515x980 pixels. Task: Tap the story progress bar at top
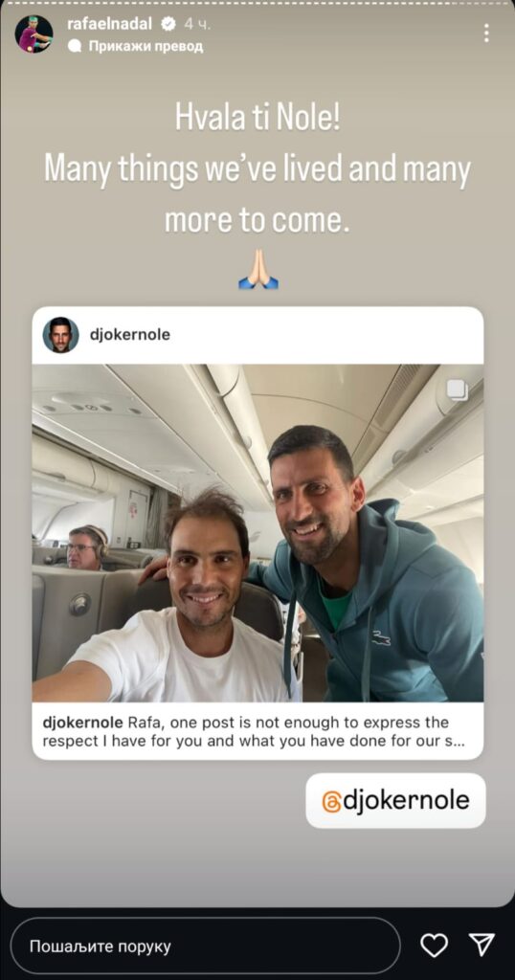[257, 3]
